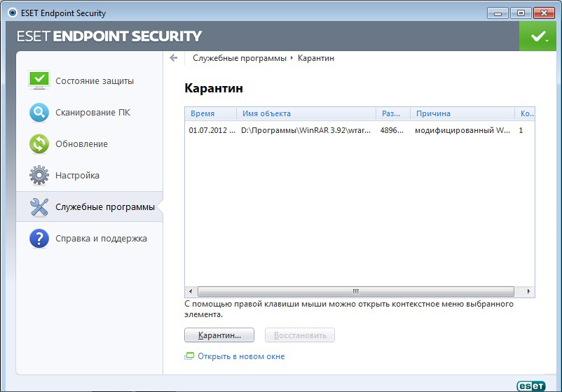This screenshot has height=392, width=562.
Task: Click Служебные программы in the breadcrumb
Action: 239,58
